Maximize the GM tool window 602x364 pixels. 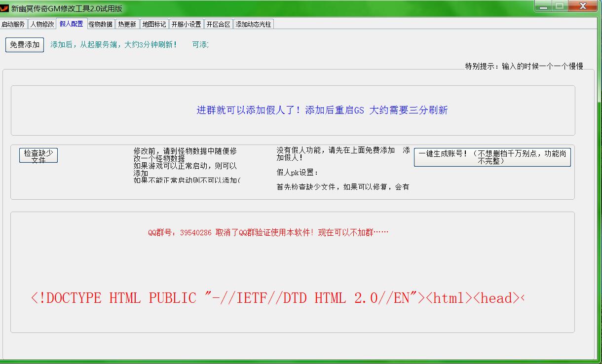pyautogui.click(x=560, y=6)
